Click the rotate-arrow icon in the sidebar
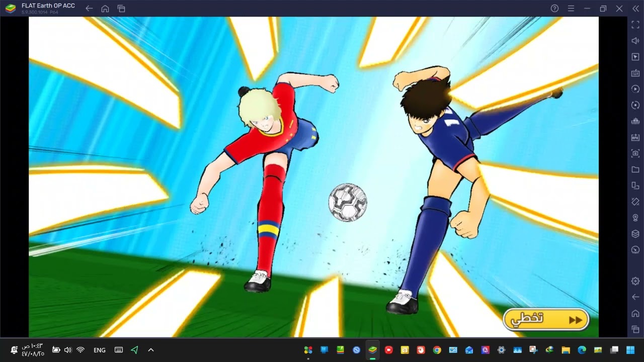 click(x=635, y=105)
